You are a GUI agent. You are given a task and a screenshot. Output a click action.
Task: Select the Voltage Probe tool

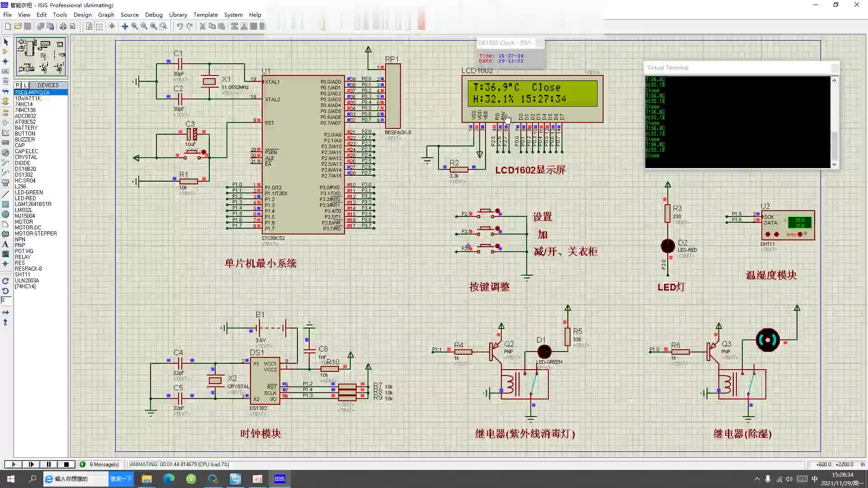6,162
